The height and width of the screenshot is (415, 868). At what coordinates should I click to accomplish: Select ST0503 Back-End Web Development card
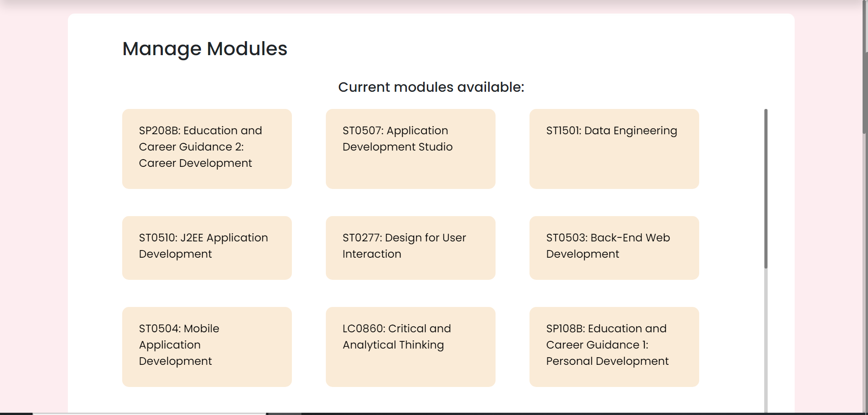point(614,248)
